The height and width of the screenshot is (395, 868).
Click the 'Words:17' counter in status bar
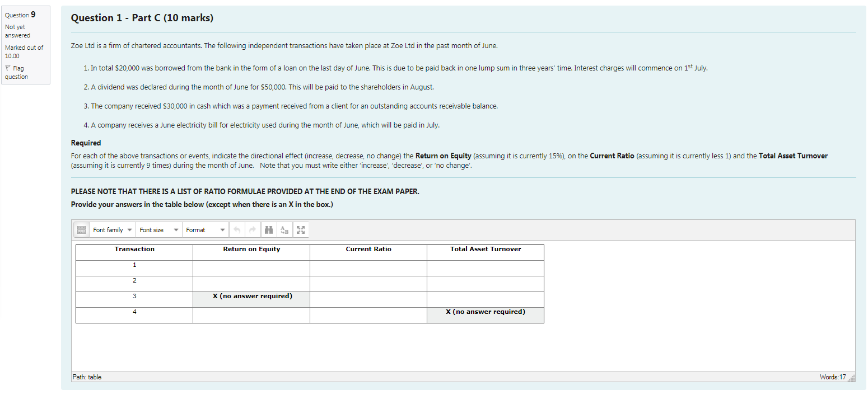(x=833, y=377)
